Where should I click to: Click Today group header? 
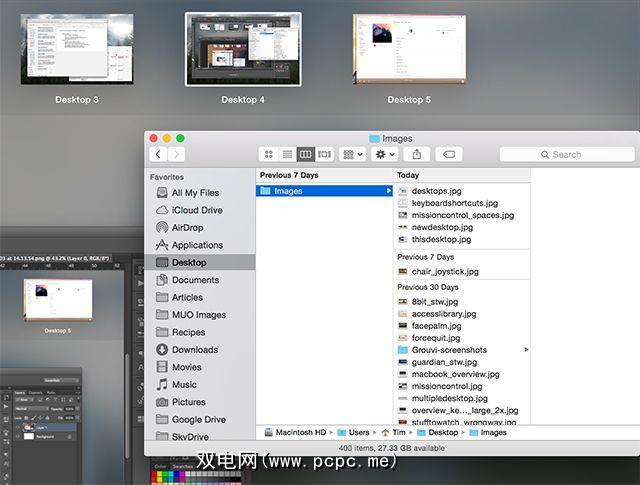click(408, 175)
